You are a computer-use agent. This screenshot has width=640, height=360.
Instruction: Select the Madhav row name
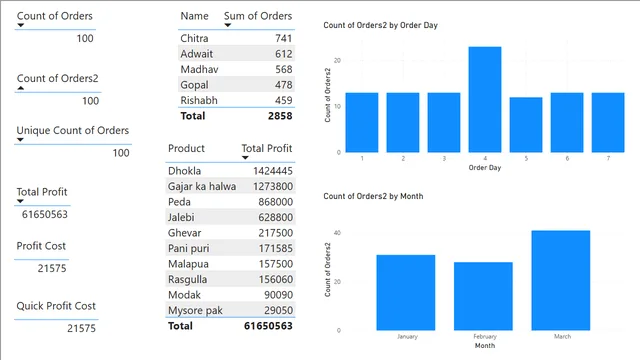pos(199,69)
